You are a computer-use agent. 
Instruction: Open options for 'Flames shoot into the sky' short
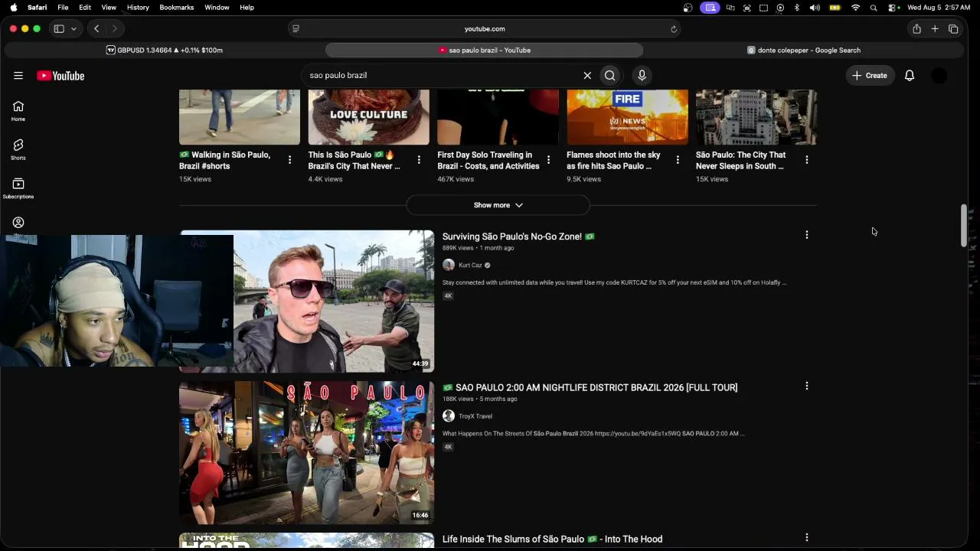[x=678, y=160]
